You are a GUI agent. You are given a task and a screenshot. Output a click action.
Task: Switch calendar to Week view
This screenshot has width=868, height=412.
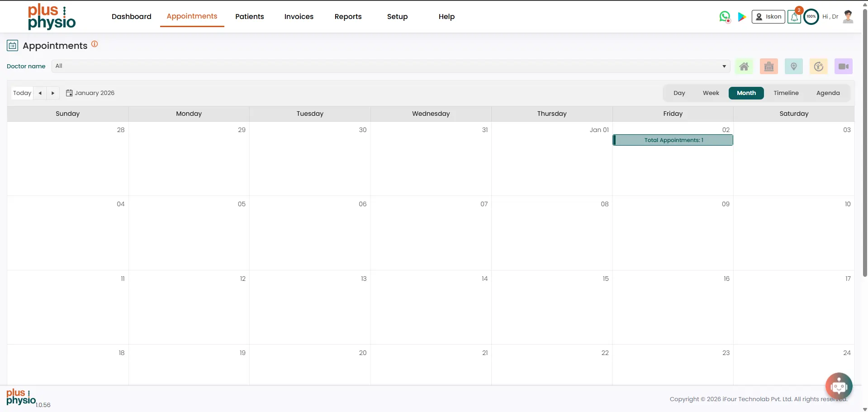[x=711, y=93]
